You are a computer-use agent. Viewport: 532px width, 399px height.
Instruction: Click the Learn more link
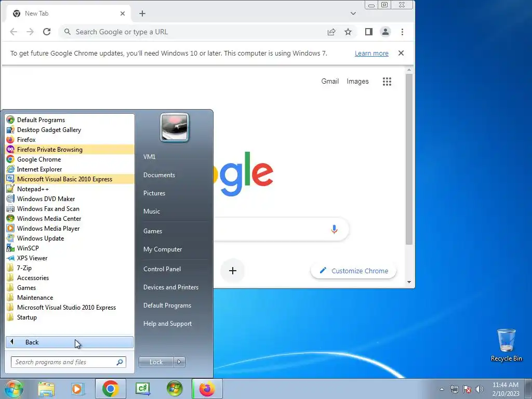(x=371, y=54)
